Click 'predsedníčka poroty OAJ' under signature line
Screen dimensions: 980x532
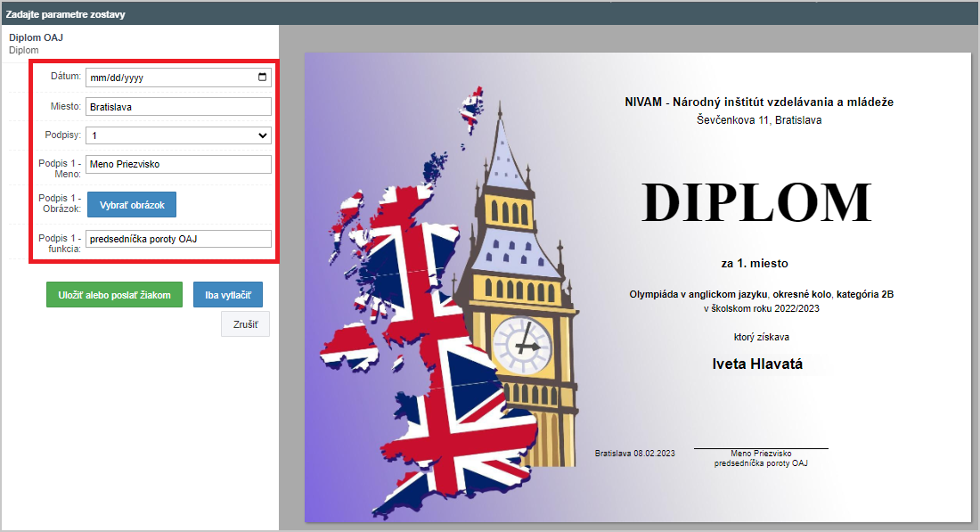coord(761,463)
